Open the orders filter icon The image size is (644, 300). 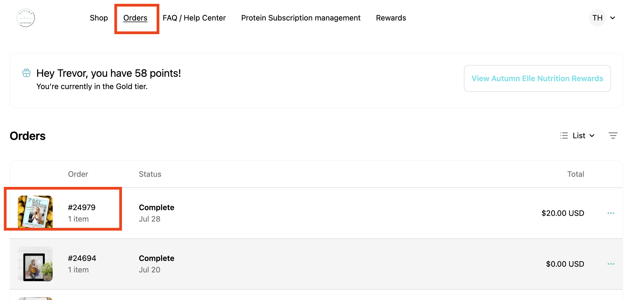tap(613, 136)
